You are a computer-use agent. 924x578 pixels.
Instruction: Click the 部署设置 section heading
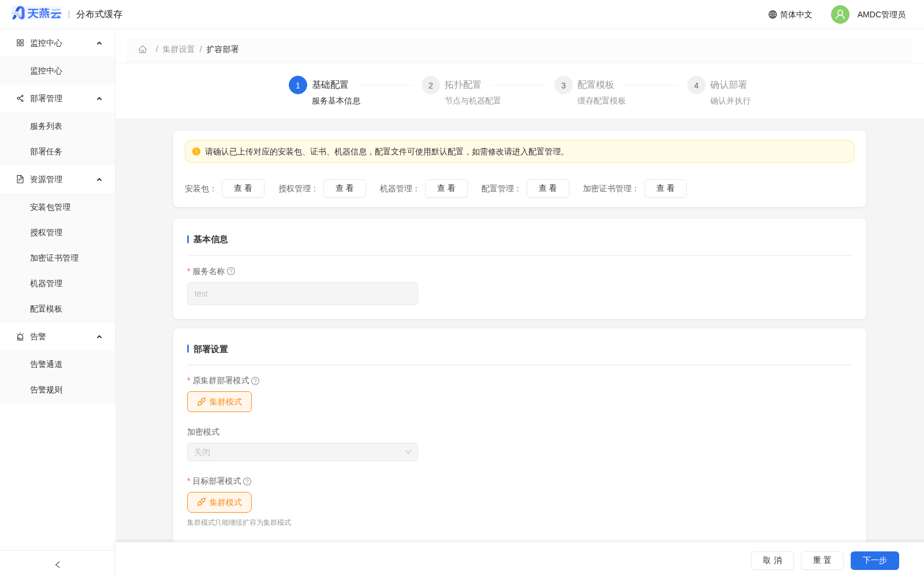210,349
